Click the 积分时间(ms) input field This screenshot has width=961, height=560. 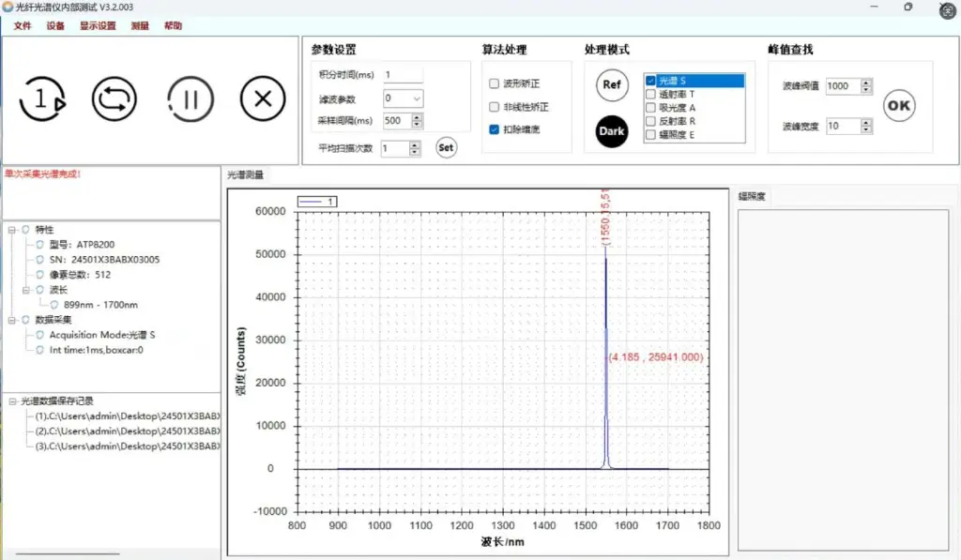click(x=403, y=75)
